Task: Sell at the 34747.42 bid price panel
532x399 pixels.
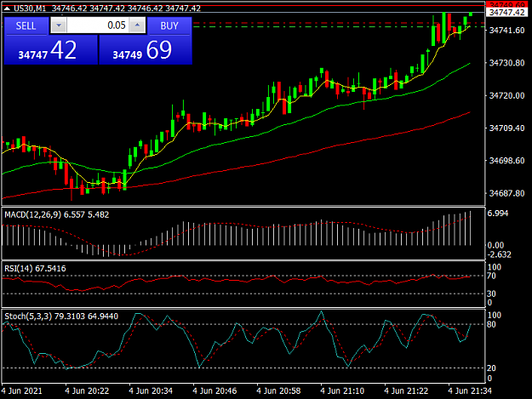Action: (50, 50)
